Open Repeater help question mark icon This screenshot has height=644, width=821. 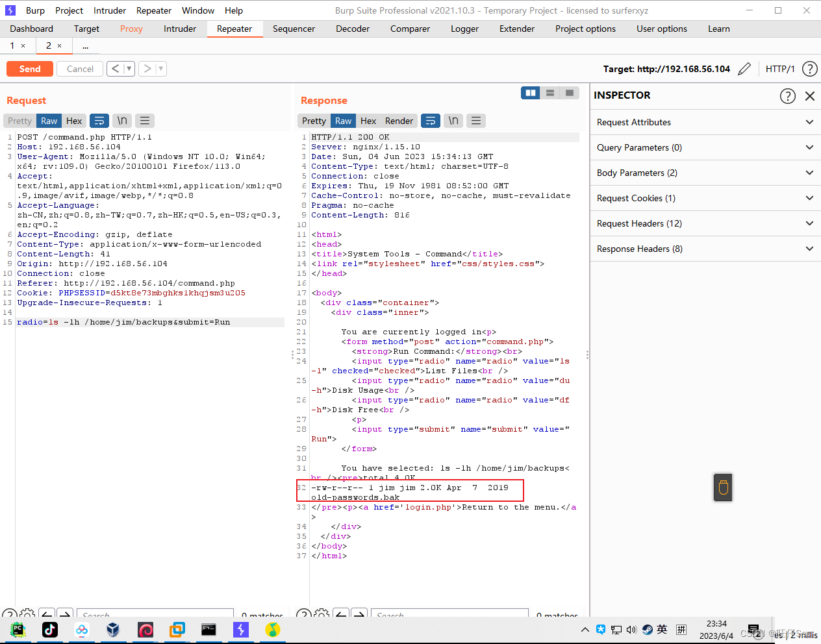[x=809, y=69]
